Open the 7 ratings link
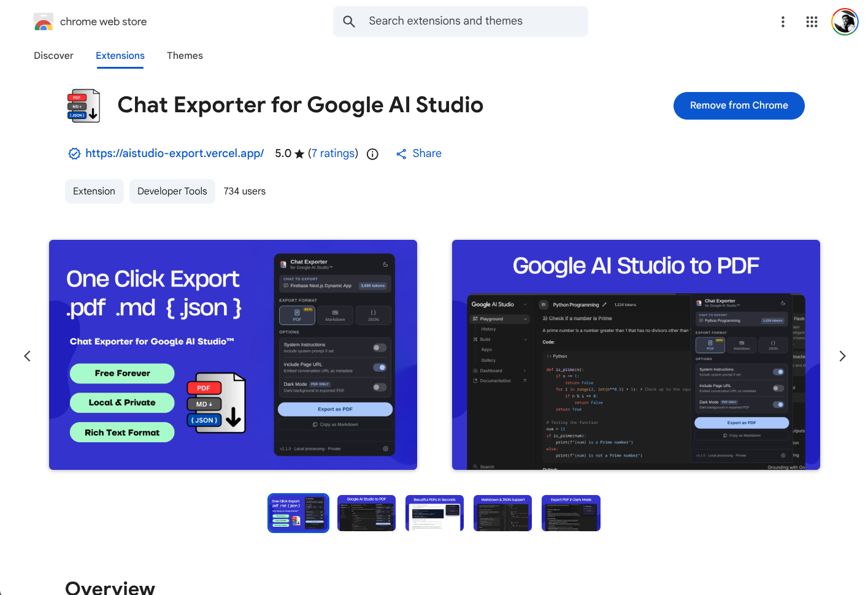868x595 pixels. tap(333, 153)
